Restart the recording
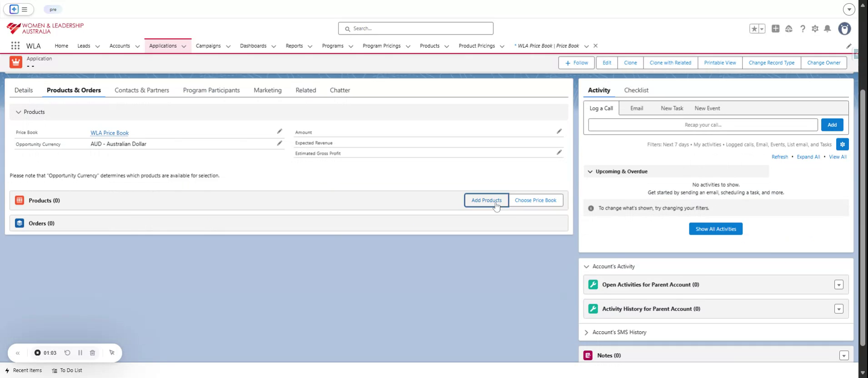Screen dimensions: 868x378 (67, 353)
